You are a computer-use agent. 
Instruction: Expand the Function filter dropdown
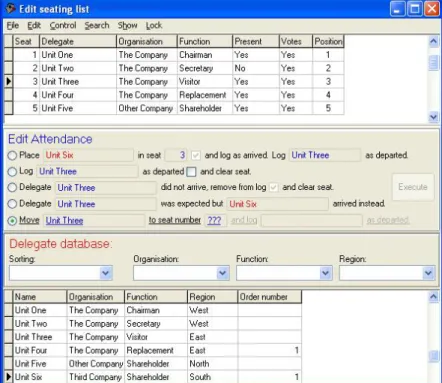coord(325,273)
